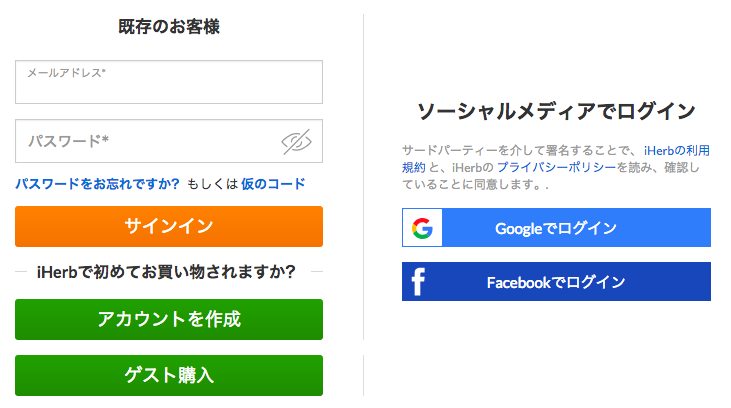Click the メールアドレス* field label

point(66,73)
